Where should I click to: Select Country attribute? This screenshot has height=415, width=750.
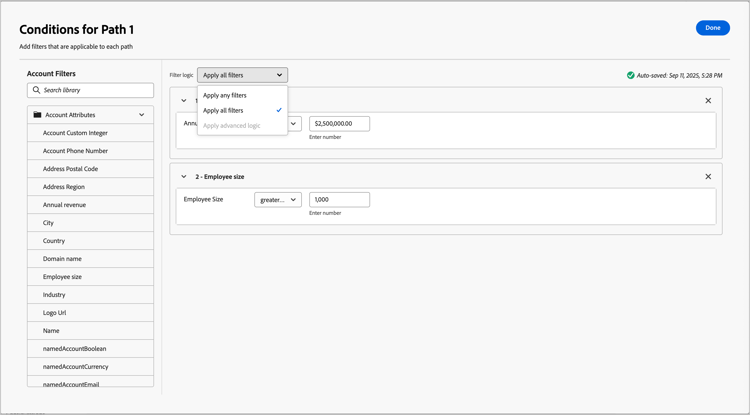click(90, 241)
